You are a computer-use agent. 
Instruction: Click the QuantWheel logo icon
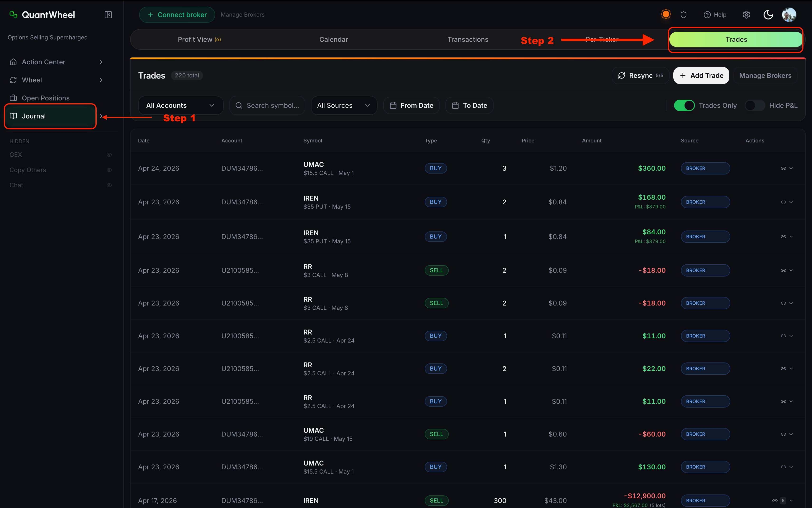14,14
